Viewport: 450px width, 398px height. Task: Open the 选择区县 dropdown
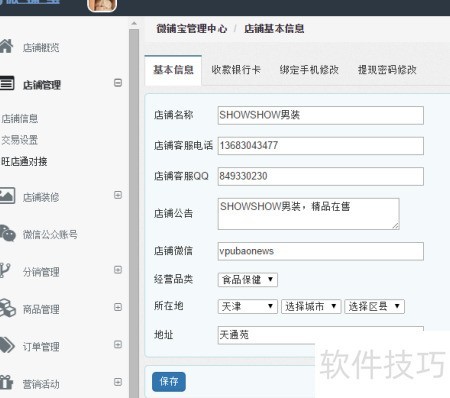click(x=374, y=306)
